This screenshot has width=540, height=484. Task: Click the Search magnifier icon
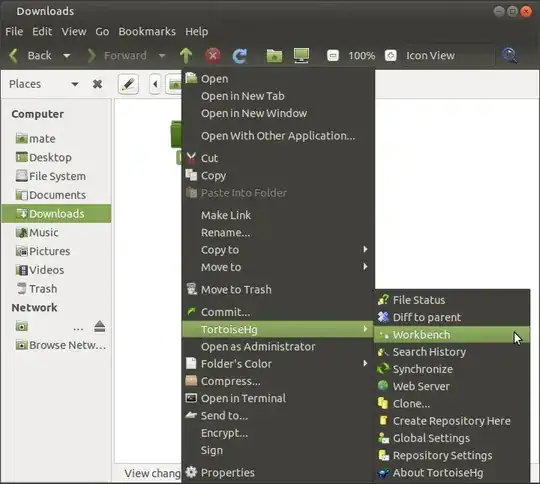click(509, 55)
